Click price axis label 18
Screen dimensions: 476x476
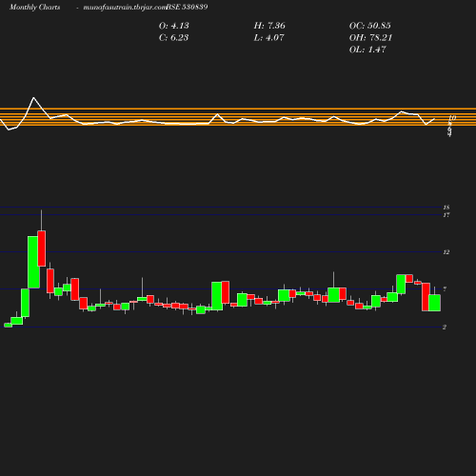(x=446, y=208)
